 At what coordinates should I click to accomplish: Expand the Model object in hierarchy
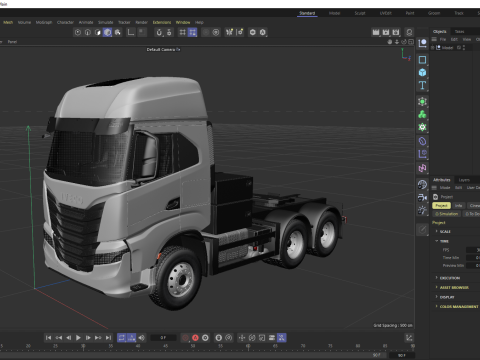[433, 48]
